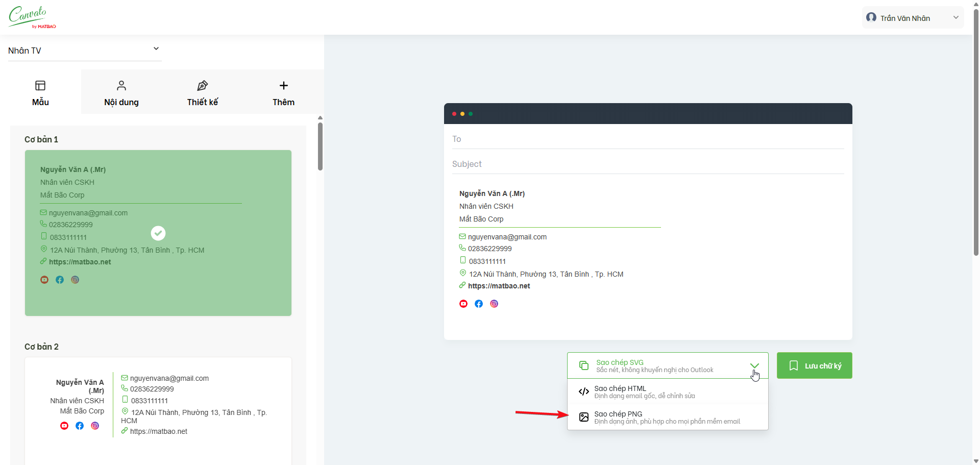Image resolution: width=980 pixels, height=465 pixels.
Task: Expand the Trần Văn Nhân account menu
Action: tap(955, 18)
